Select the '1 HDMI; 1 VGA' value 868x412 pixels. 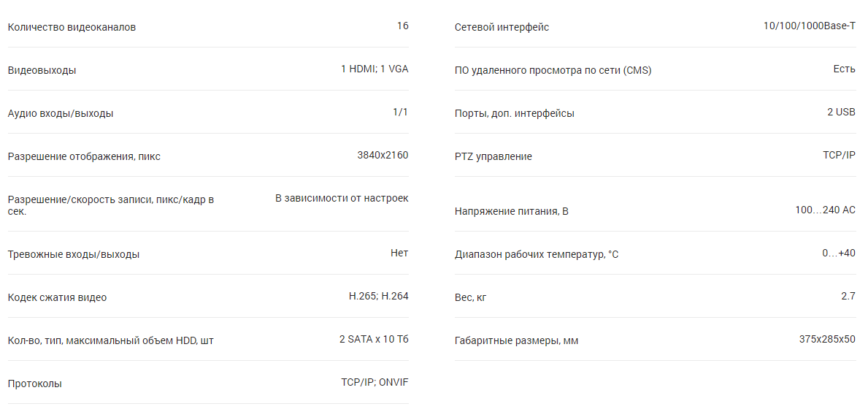coord(375,69)
